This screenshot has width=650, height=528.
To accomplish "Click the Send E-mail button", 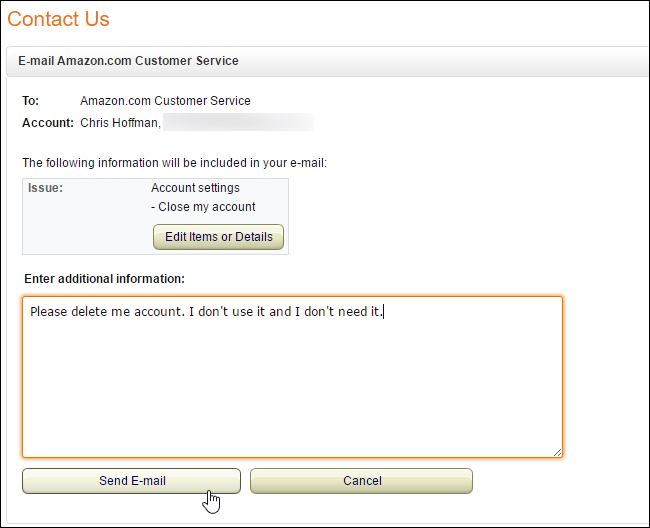I will tap(131, 481).
